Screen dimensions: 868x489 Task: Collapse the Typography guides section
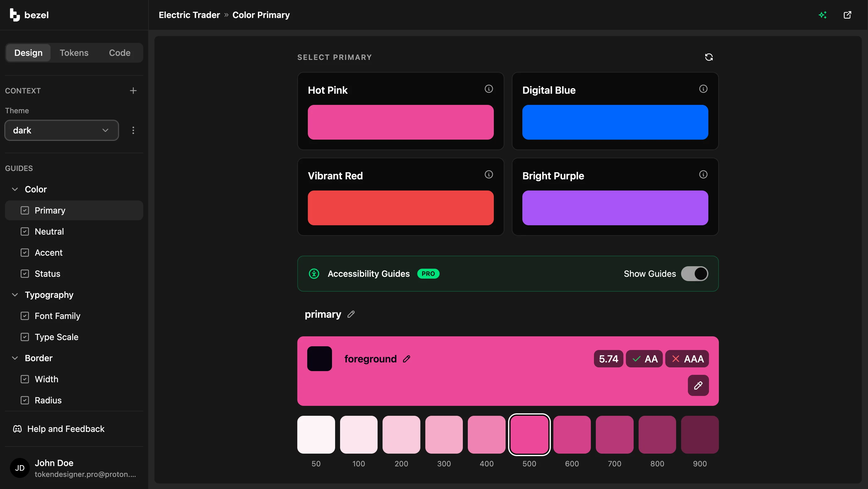point(15,295)
